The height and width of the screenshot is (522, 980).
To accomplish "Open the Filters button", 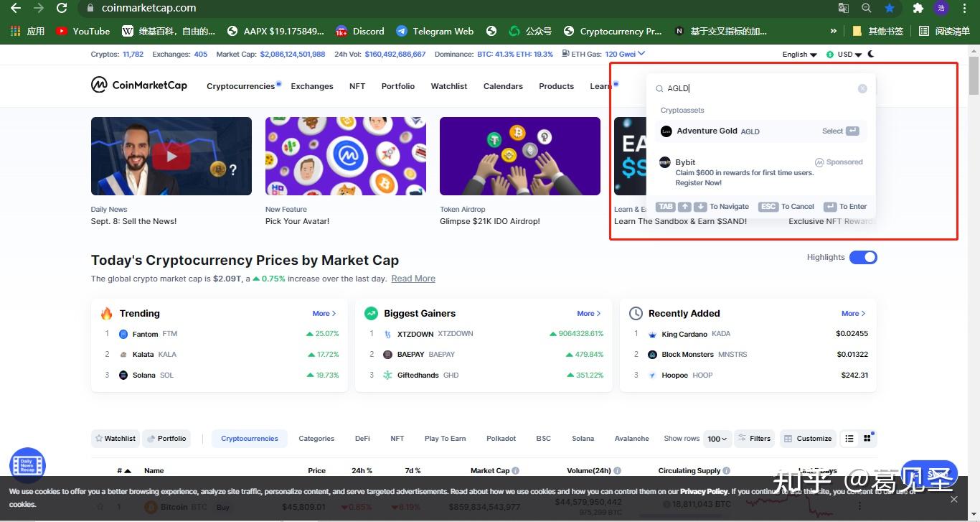I will pos(754,438).
